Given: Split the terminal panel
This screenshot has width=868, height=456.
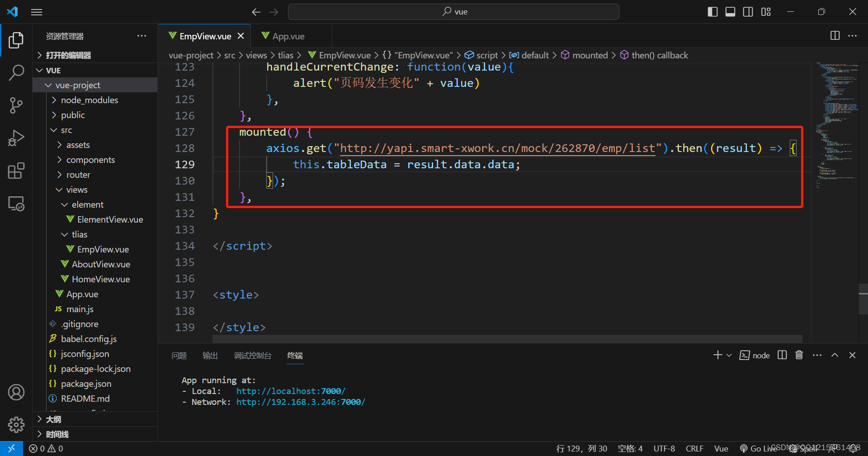Looking at the screenshot, I should coord(782,355).
